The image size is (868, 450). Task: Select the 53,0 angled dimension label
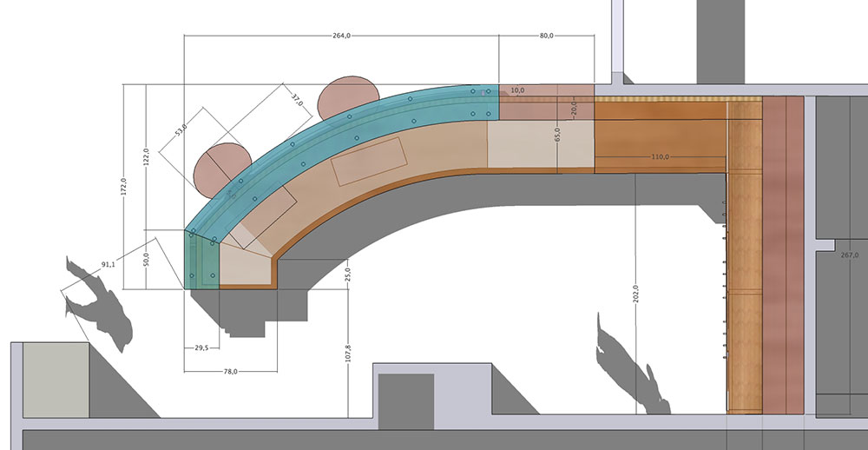tap(181, 131)
